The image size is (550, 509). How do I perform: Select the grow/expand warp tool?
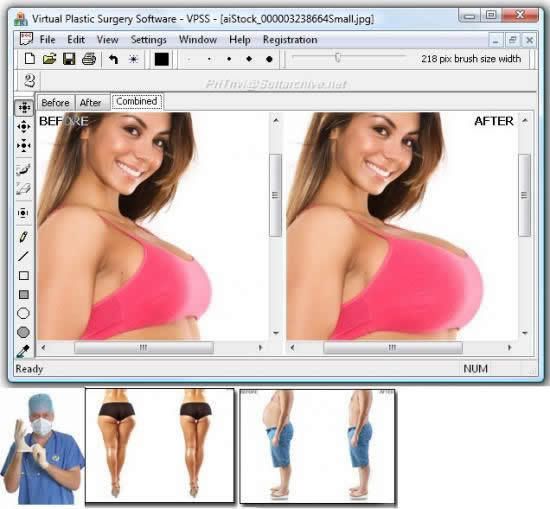click(24, 107)
